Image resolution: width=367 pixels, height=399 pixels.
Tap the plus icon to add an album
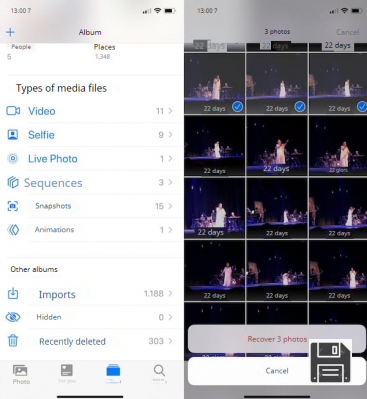pos(10,32)
